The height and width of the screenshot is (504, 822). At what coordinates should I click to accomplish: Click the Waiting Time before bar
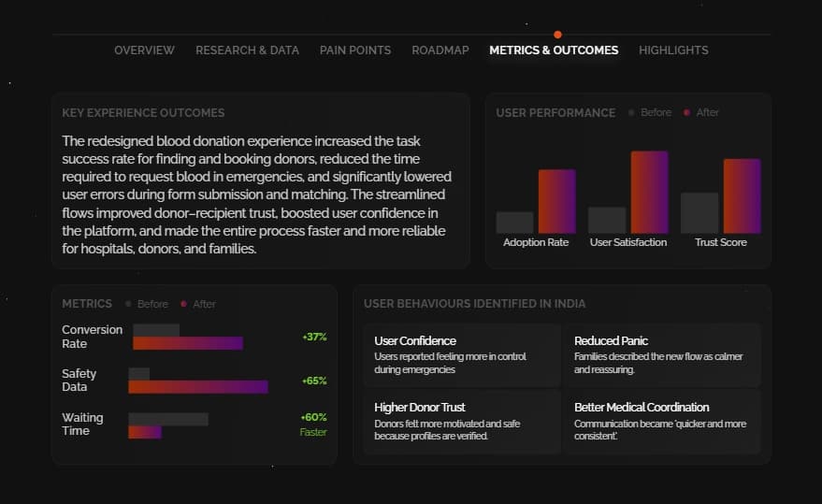pyautogui.click(x=168, y=419)
